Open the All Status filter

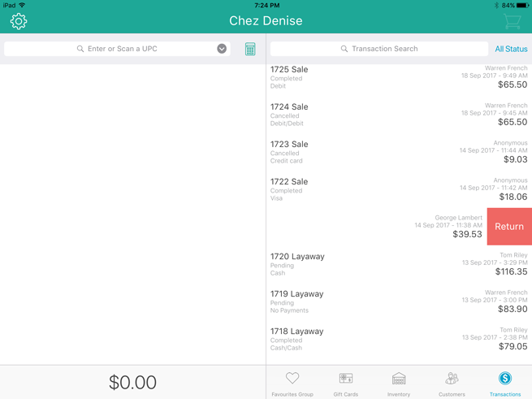pos(511,49)
